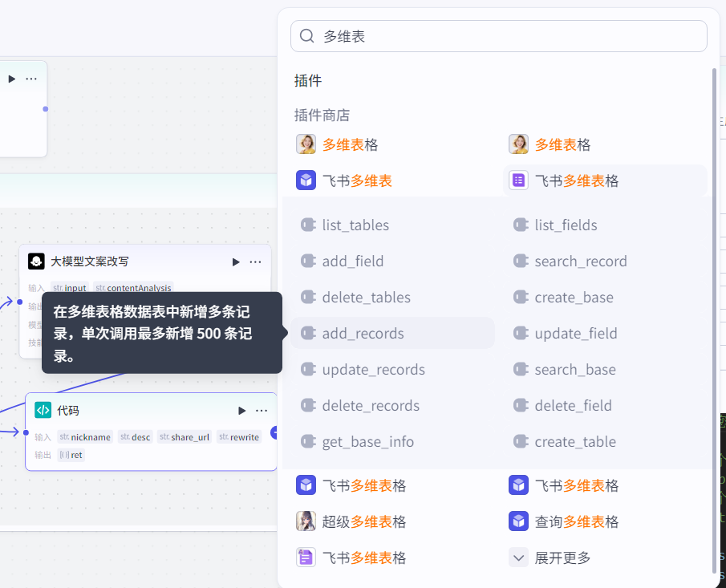Select the nickname input parameter tag
The image size is (726, 588).
[x=85, y=437]
